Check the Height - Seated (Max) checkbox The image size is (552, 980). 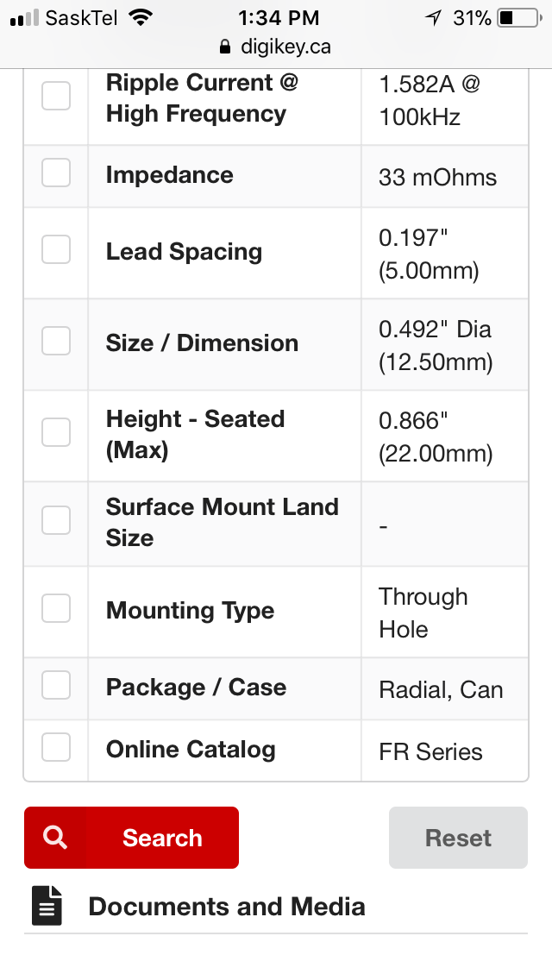coord(56,432)
